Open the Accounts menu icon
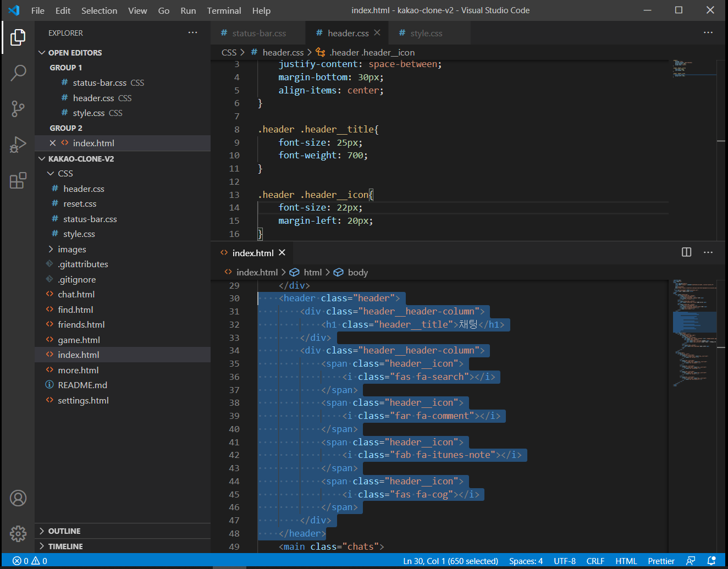The height and width of the screenshot is (569, 728). pyautogui.click(x=18, y=498)
